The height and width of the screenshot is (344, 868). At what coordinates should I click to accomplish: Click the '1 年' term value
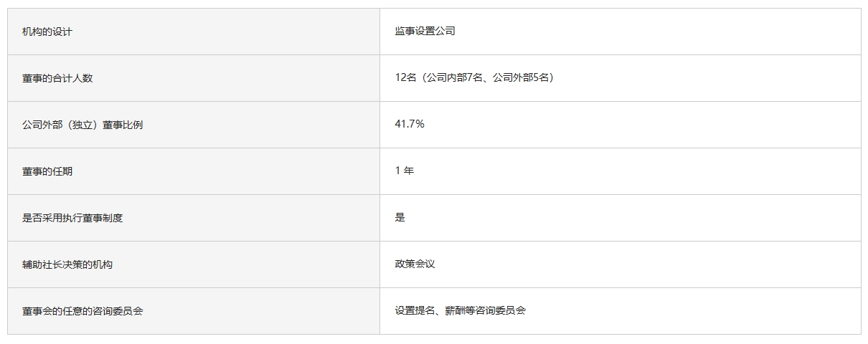coord(404,171)
